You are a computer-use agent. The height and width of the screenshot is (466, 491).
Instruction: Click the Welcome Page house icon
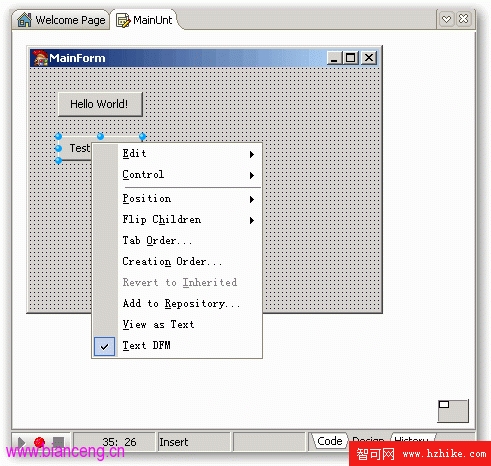point(24,20)
